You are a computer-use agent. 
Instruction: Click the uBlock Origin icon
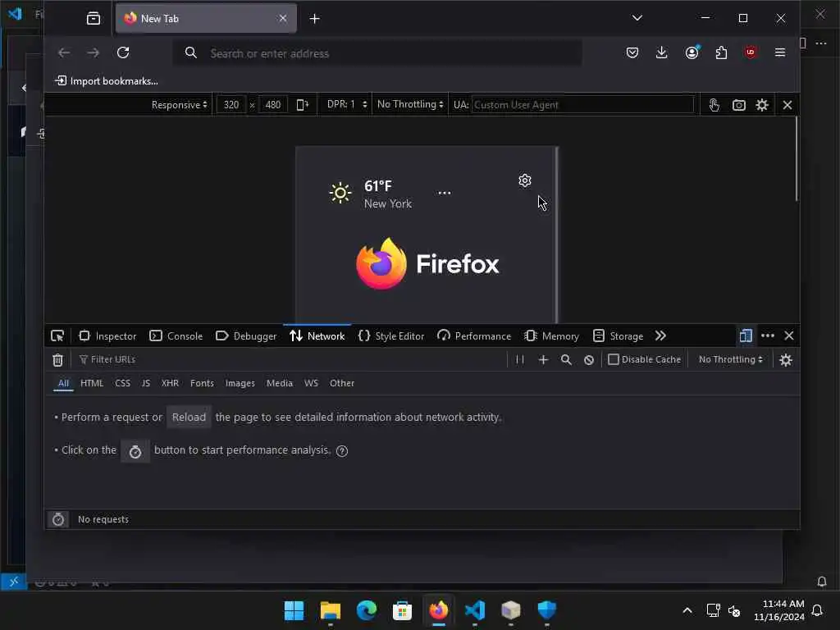(x=751, y=52)
